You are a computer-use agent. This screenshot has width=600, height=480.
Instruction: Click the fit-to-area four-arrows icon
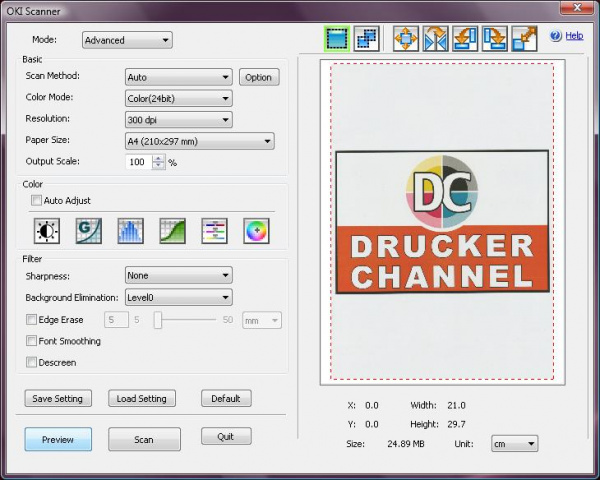[406, 39]
